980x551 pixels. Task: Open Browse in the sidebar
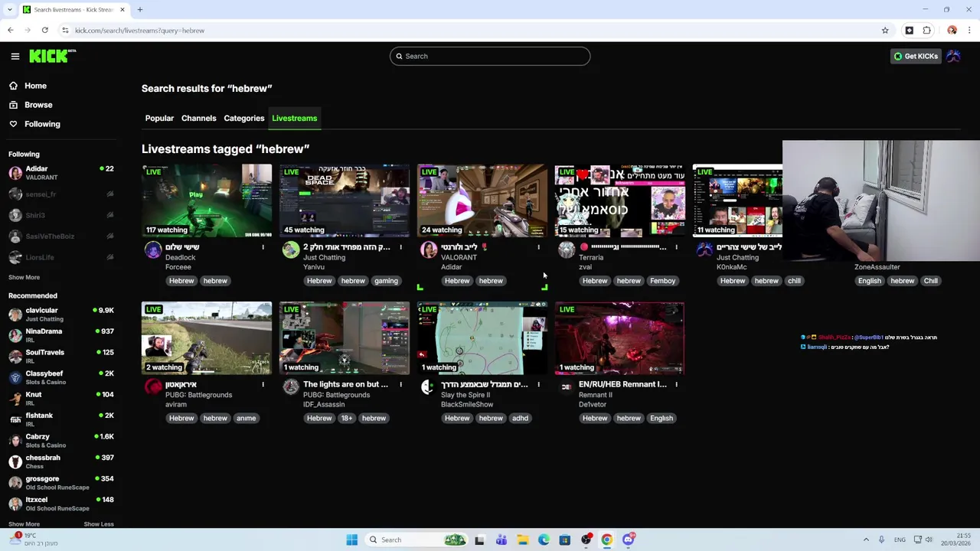(x=38, y=105)
